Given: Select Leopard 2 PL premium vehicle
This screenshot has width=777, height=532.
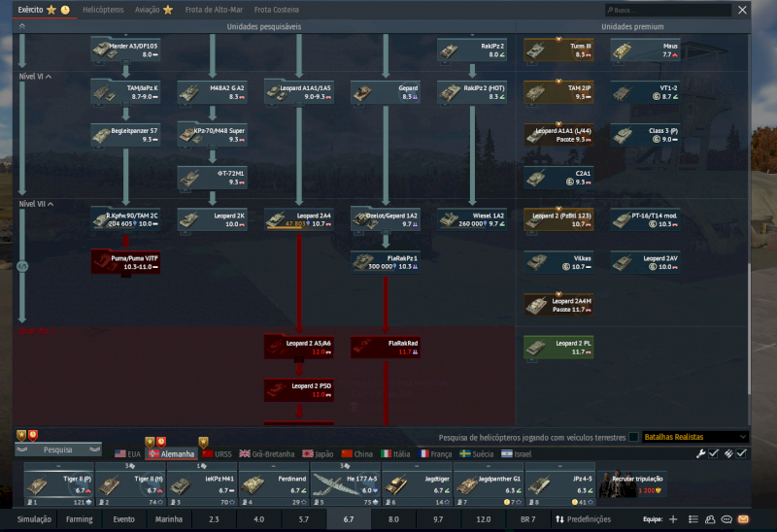Looking at the screenshot, I should [558, 347].
